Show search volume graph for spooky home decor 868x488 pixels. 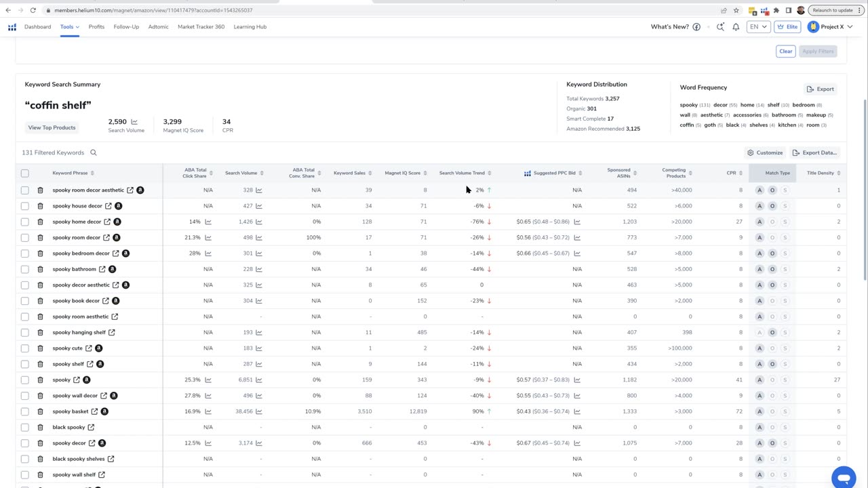259,222
